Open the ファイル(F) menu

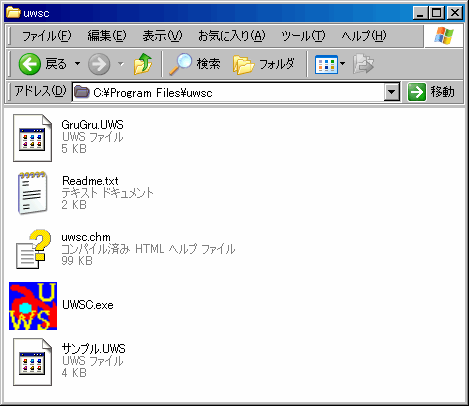pos(46,36)
